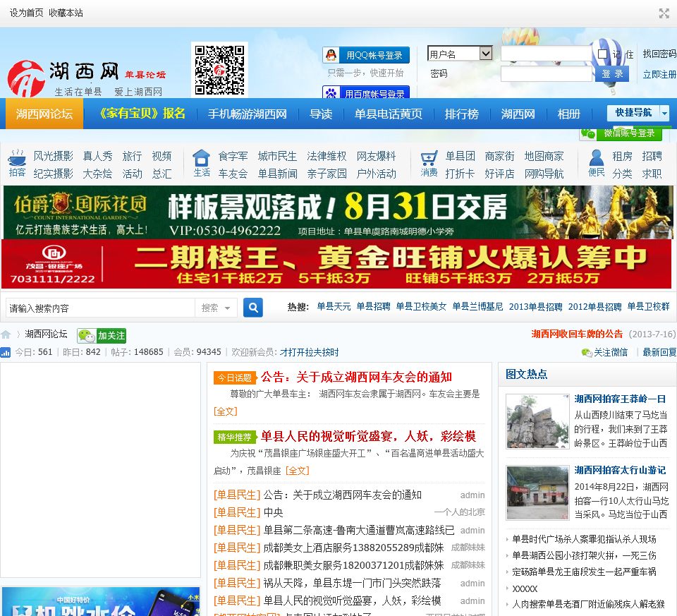This screenshot has height=616, width=677.
Task: Log in with QQ account button
Action: tap(366, 55)
